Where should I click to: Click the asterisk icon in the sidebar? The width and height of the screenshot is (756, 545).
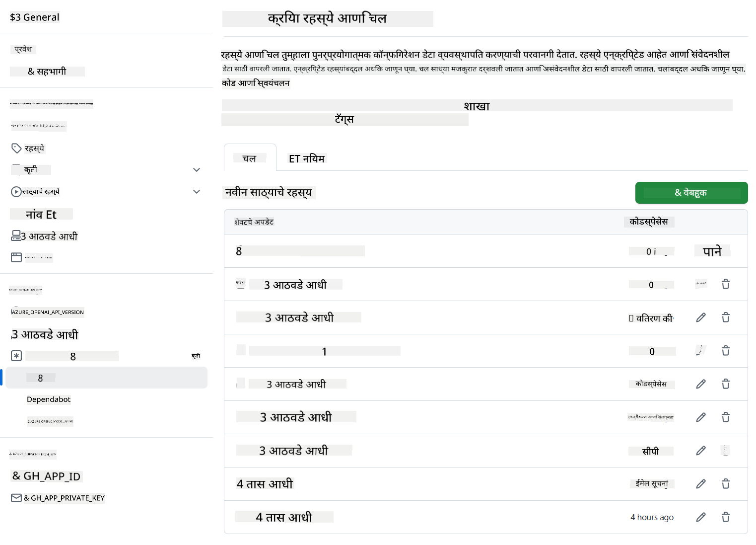16,356
